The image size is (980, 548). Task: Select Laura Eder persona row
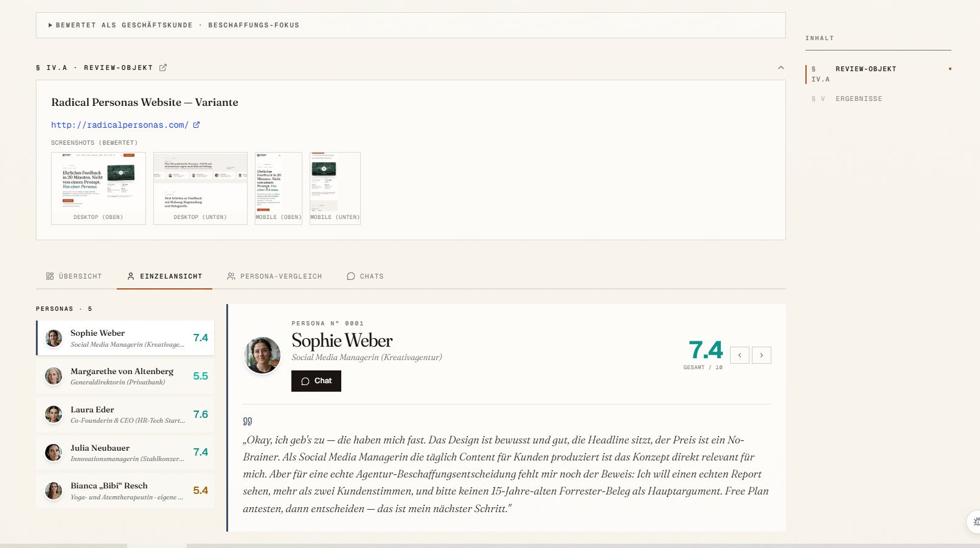[125, 414]
